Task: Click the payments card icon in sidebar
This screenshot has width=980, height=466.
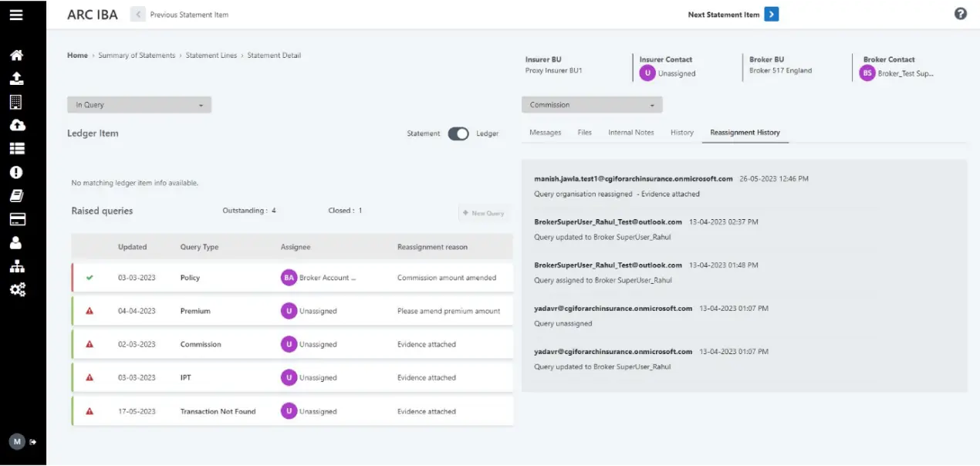Action: click(x=17, y=220)
